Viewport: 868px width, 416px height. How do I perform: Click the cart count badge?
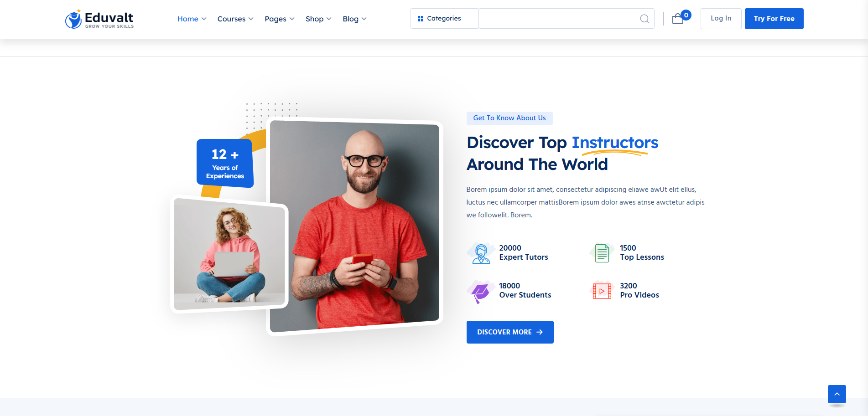[686, 15]
